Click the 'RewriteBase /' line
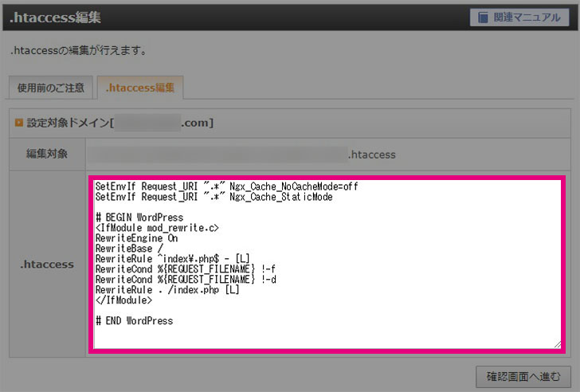Screen dimensions: 580x392 point(129,249)
